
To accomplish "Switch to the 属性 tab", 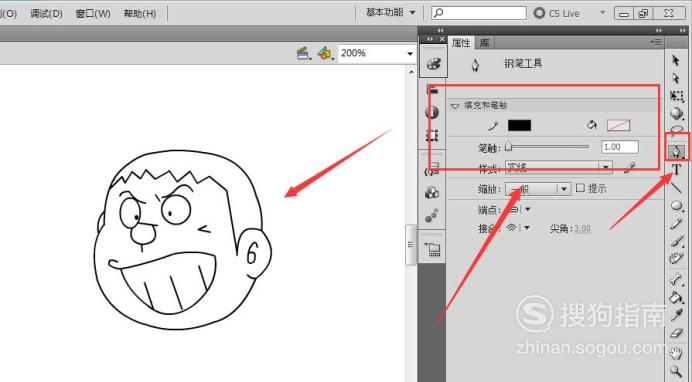I will [461, 43].
